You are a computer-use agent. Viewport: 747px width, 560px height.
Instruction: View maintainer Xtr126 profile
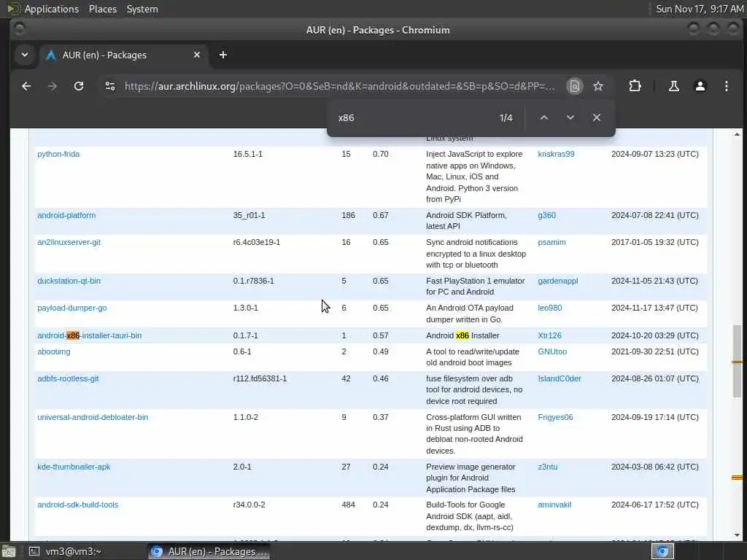(x=549, y=335)
